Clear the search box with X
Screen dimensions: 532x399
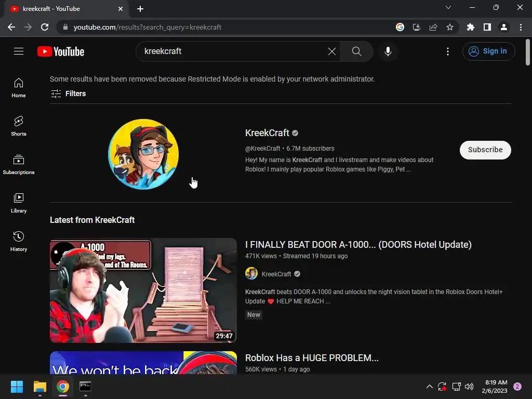[332, 51]
